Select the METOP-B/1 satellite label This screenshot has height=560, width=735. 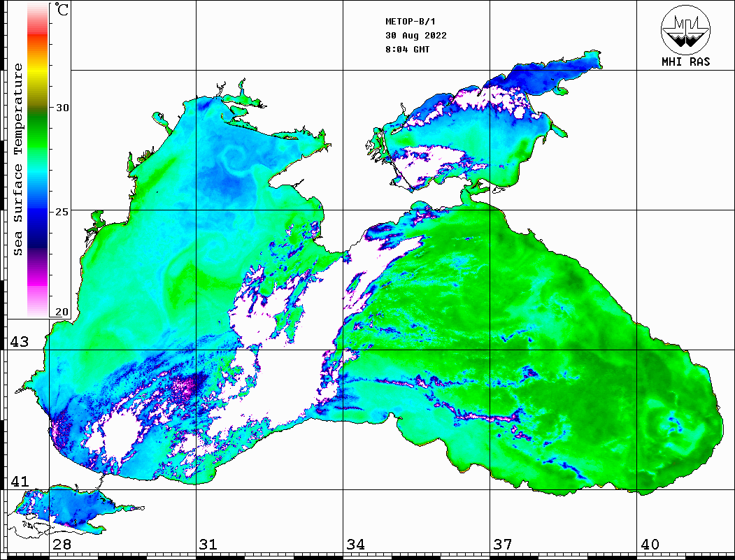pyautogui.click(x=411, y=22)
